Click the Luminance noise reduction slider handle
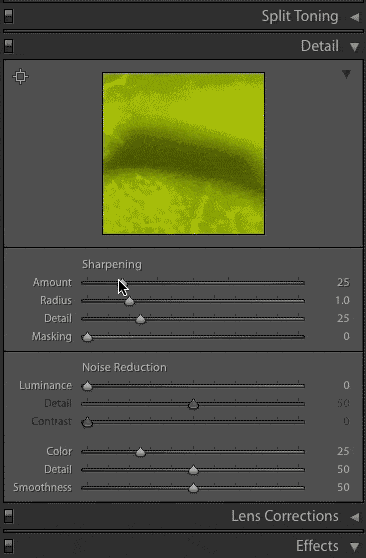The image size is (366, 558). click(x=87, y=386)
